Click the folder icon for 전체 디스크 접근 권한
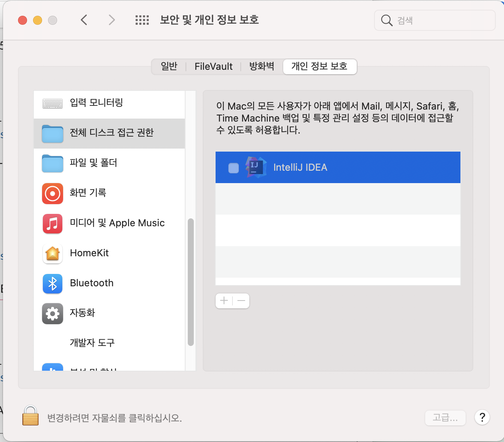Image resolution: width=504 pixels, height=442 pixels. pyautogui.click(x=53, y=134)
